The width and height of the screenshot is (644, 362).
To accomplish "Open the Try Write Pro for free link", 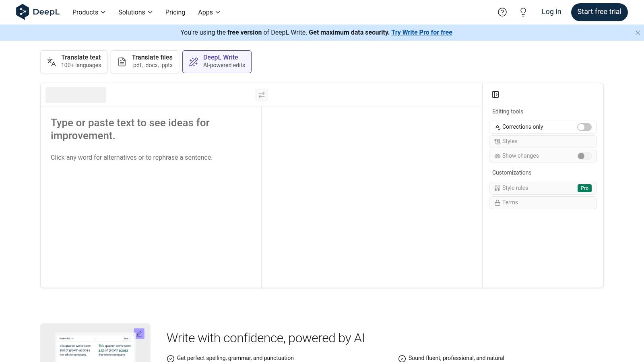I will pyautogui.click(x=421, y=32).
